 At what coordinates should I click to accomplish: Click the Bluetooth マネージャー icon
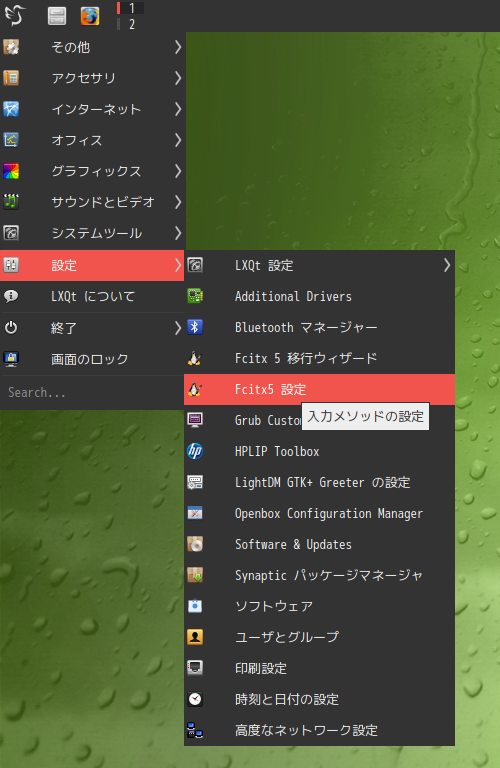pos(195,327)
